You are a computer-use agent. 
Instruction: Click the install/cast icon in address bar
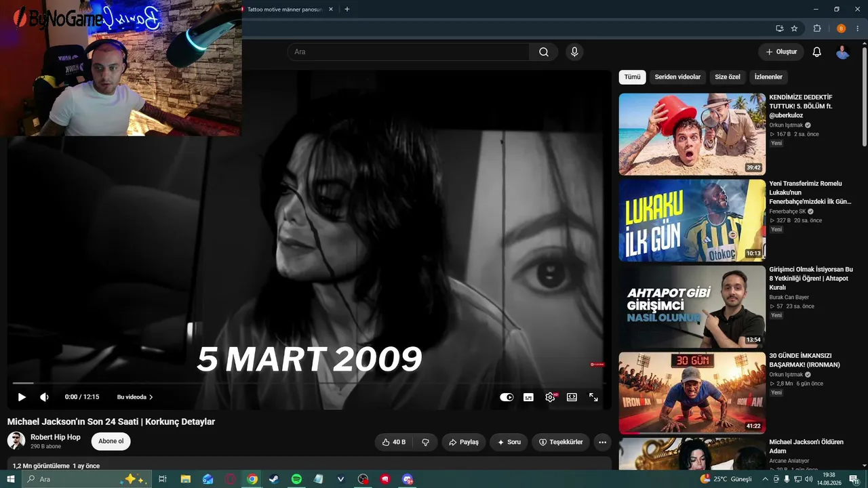pyautogui.click(x=780, y=28)
